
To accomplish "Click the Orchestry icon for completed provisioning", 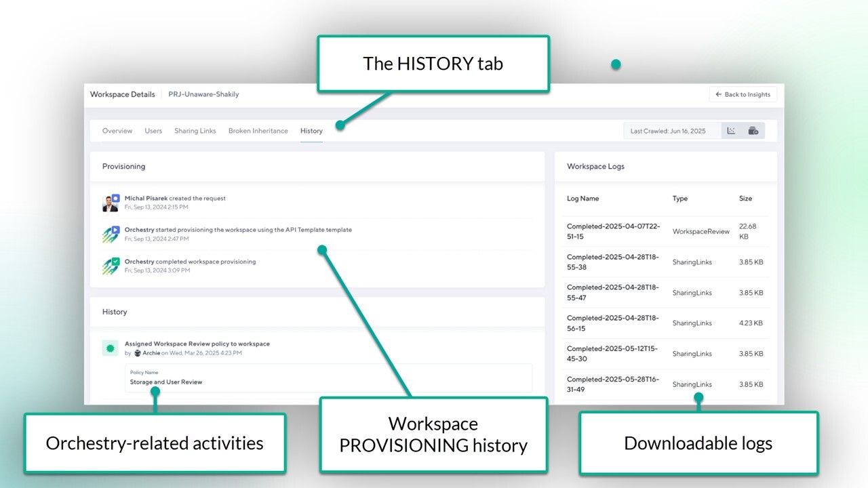I will tap(111, 266).
